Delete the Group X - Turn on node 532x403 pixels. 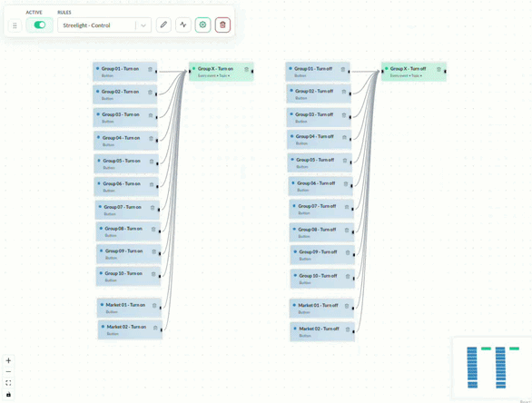[x=246, y=69]
